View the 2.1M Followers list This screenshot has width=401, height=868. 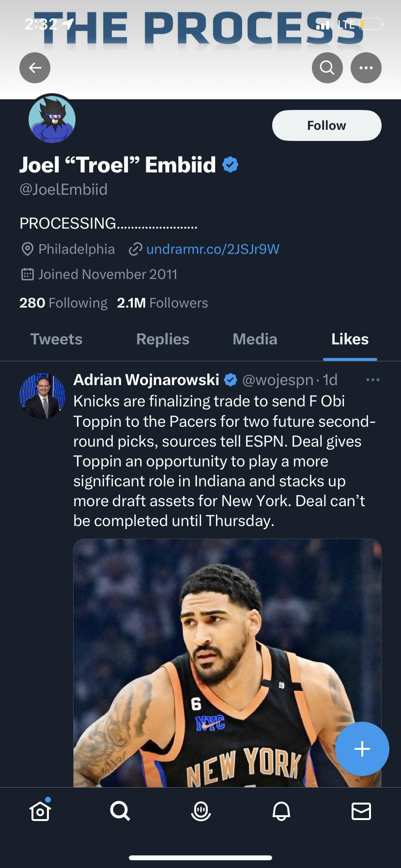(162, 303)
